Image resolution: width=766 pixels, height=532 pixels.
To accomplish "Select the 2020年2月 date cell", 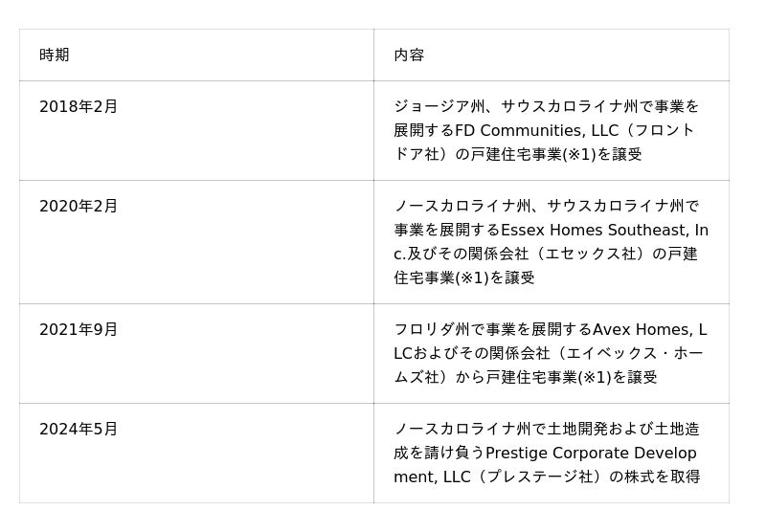I will pyautogui.click(x=79, y=207).
